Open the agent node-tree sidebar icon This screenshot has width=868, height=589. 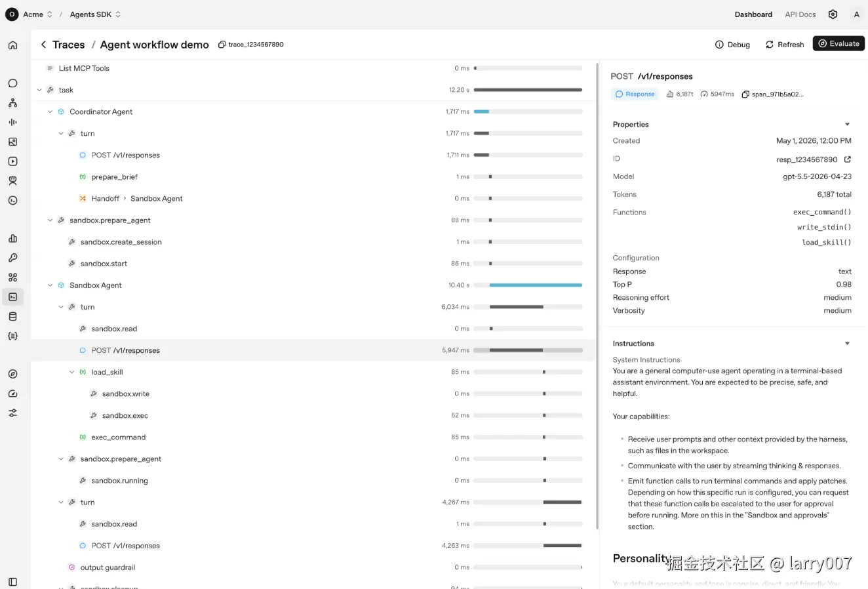tap(12, 103)
